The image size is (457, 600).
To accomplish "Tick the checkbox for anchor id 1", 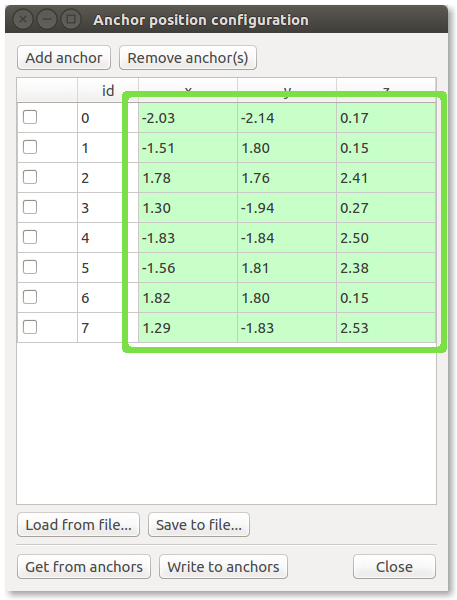I will pos(30,147).
